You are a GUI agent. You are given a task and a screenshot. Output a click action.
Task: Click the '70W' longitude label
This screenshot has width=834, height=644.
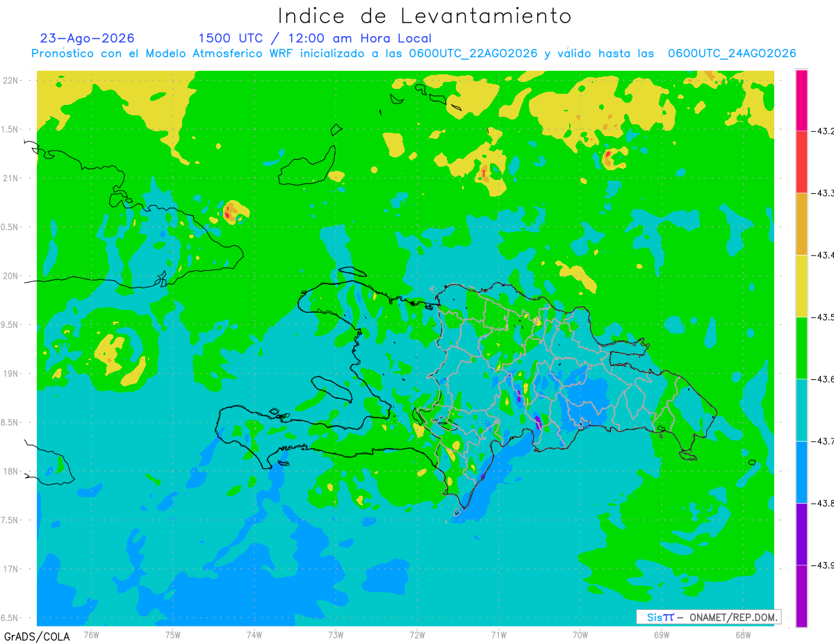(580, 635)
